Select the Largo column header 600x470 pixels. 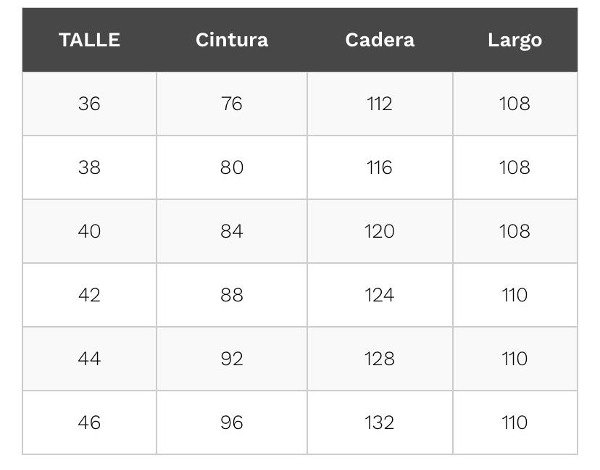pos(515,40)
